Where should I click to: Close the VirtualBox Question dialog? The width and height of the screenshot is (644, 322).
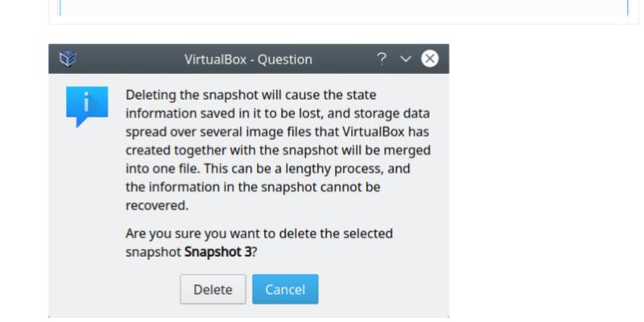pyautogui.click(x=430, y=59)
